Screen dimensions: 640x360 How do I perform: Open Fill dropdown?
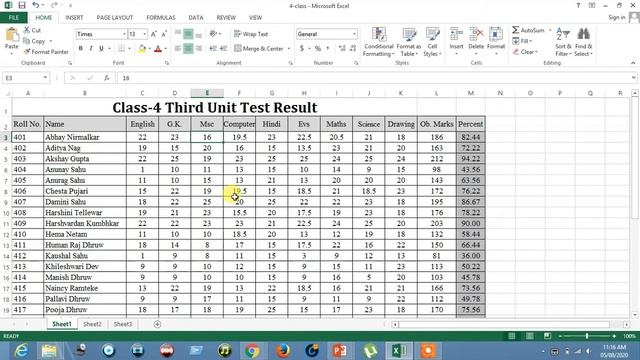point(522,41)
